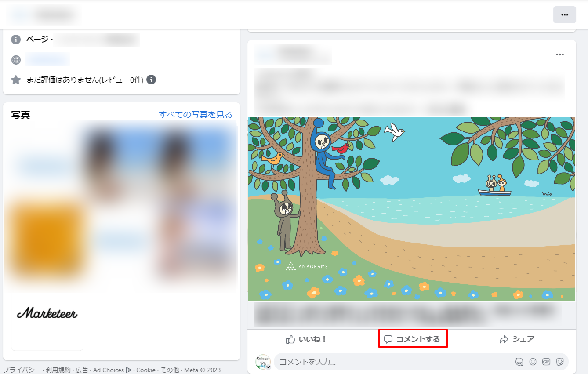This screenshot has width=588, height=374.
Task: Like the post with いいね！
Action: pos(306,339)
